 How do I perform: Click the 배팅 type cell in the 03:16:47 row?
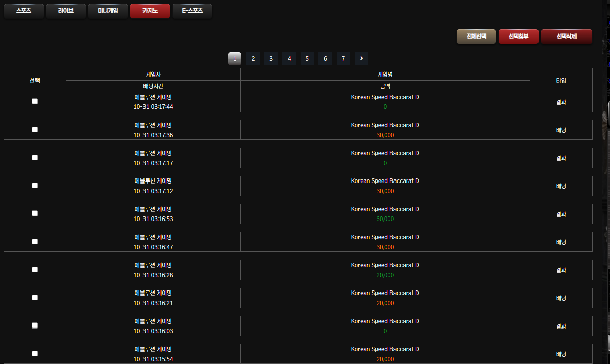coord(561,242)
